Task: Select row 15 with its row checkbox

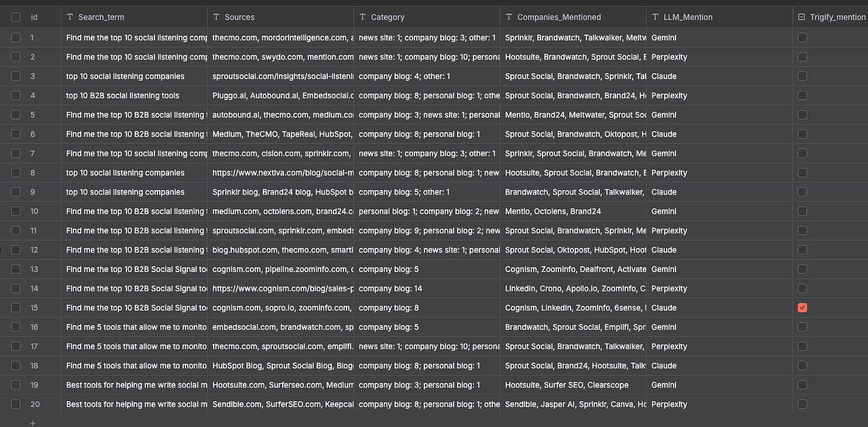Action: click(x=15, y=308)
